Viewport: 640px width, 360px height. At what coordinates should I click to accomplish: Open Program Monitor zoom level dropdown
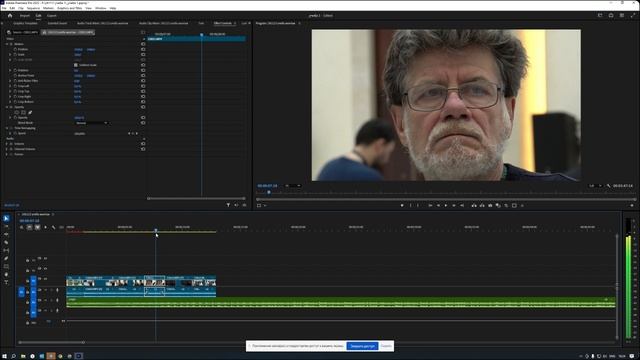(x=293, y=186)
